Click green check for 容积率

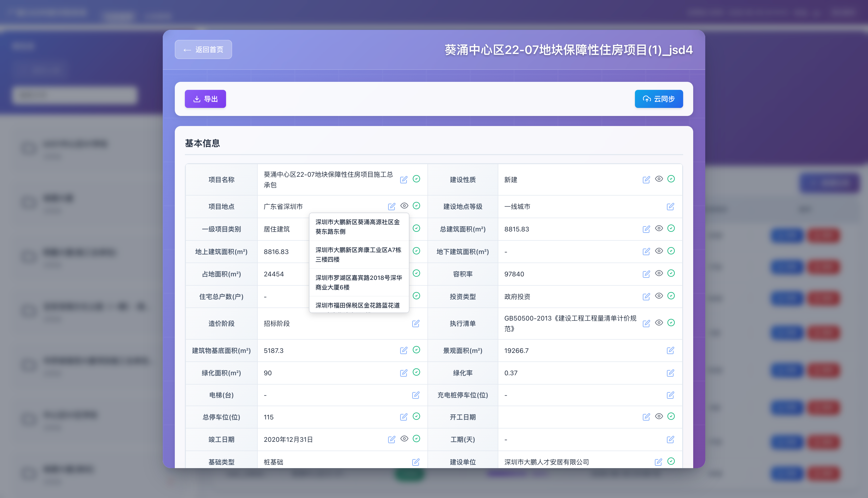pos(671,273)
